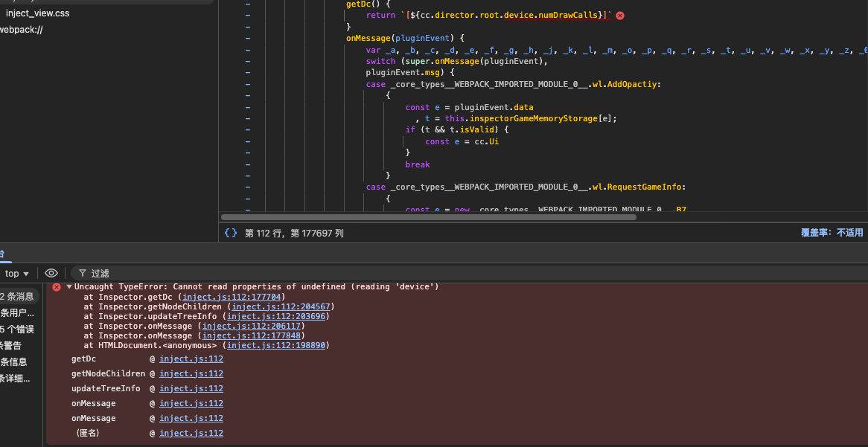Click the filter funnel icon in console toolbar
The image size is (868, 447).
coord(83,273)
